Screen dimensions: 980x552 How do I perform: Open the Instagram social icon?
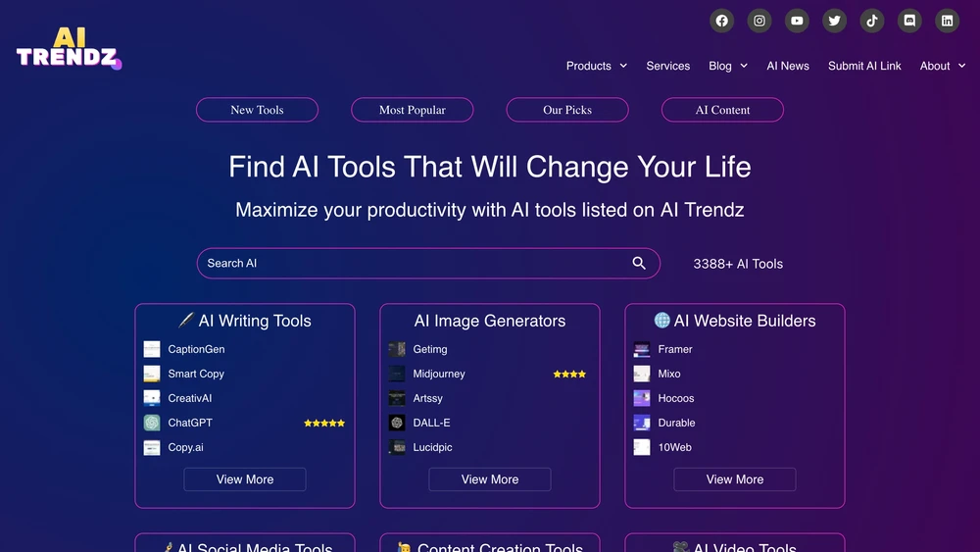pos(759,21)
